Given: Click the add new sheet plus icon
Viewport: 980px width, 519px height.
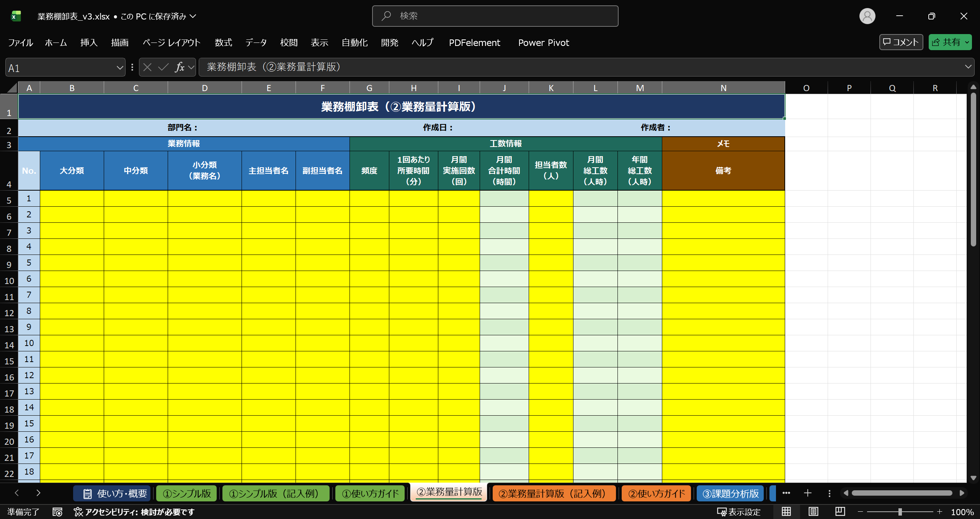Looking at the screenshot, I should (808, 493).
